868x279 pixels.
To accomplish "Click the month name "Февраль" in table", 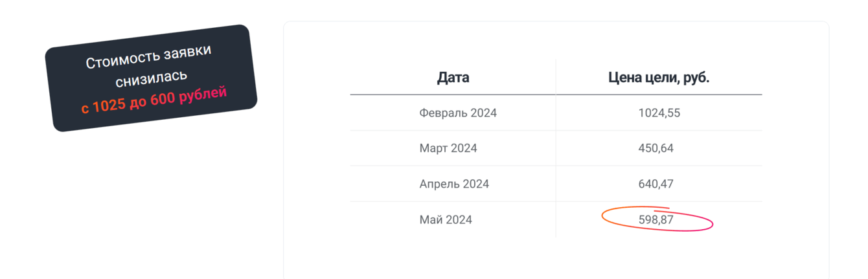I will pos(443,113).
